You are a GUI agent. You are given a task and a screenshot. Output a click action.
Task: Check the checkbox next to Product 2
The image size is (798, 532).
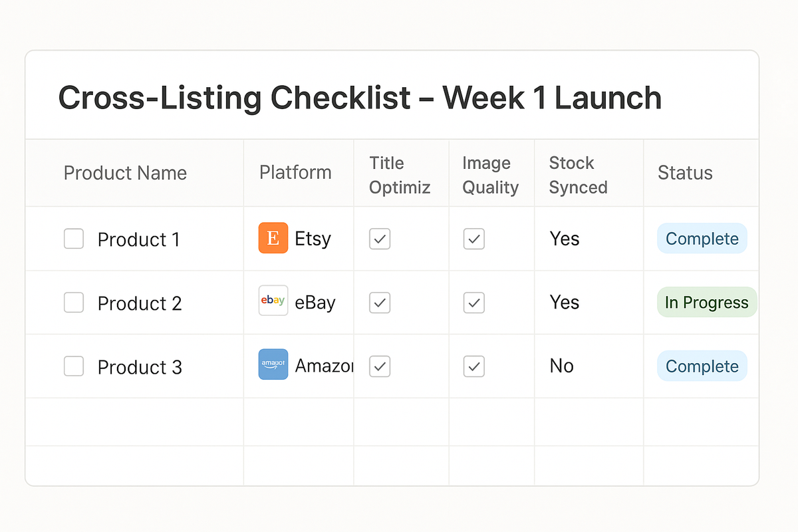74,302
